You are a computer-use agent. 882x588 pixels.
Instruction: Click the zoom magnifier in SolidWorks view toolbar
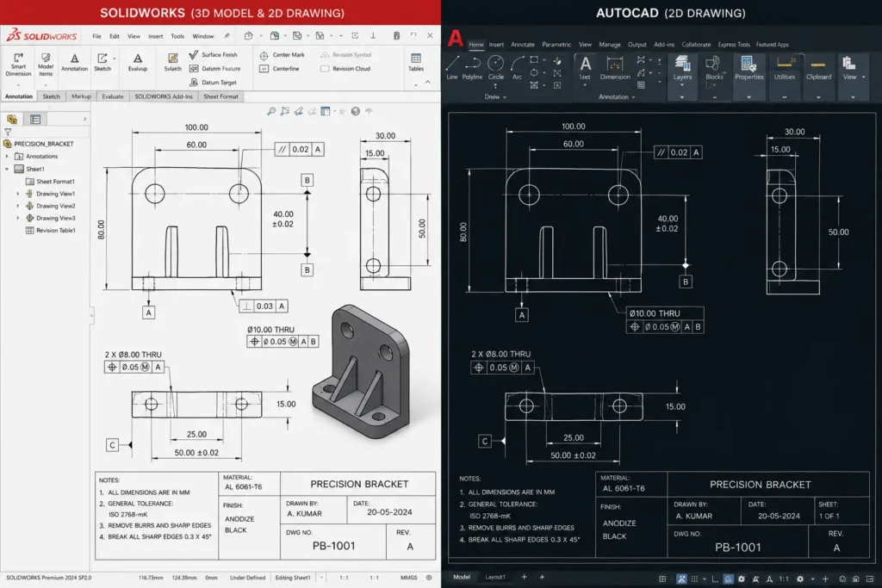coord(271,111)
